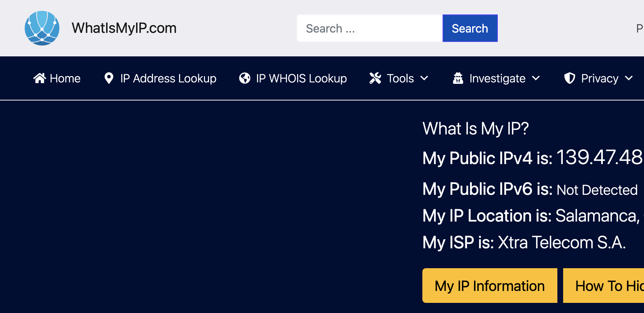The image size is (644, 313).
Task: Focus the Search input field
Action: coord(370,28)
